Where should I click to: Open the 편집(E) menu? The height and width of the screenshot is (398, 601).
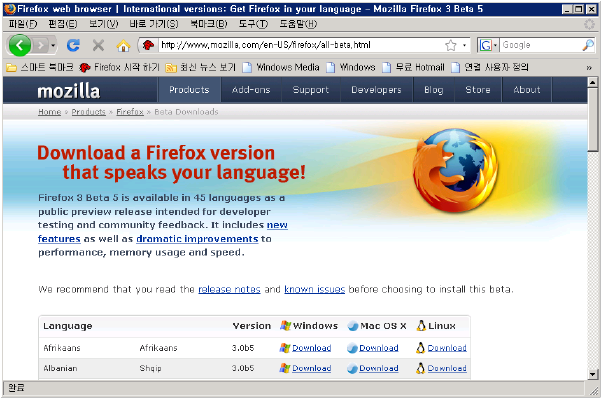coord(62,24)
